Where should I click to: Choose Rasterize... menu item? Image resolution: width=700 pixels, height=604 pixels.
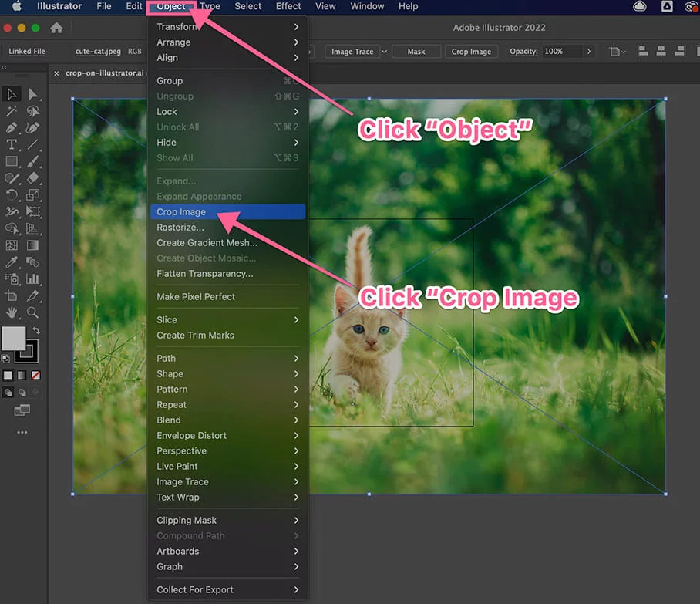[x=227, y=228]
